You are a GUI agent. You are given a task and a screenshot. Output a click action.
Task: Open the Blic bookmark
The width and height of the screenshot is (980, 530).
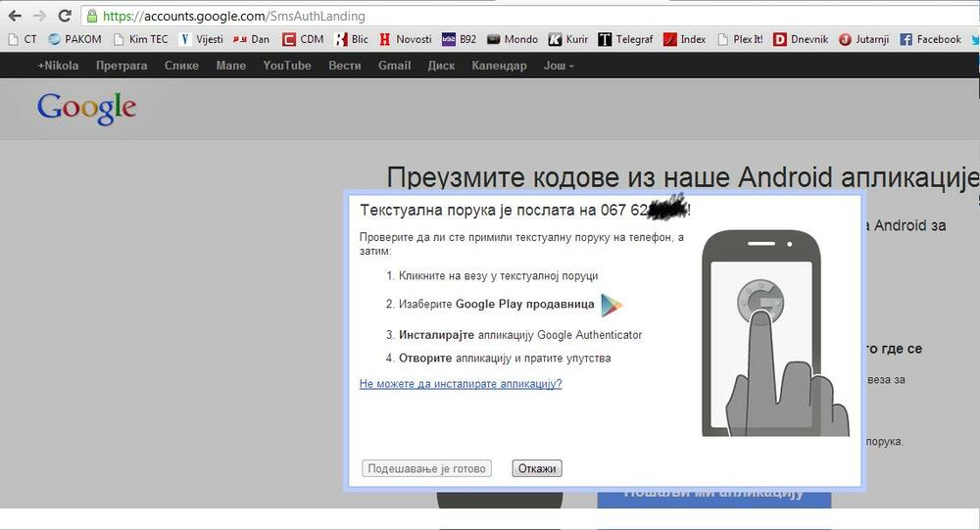coord(352,39)
